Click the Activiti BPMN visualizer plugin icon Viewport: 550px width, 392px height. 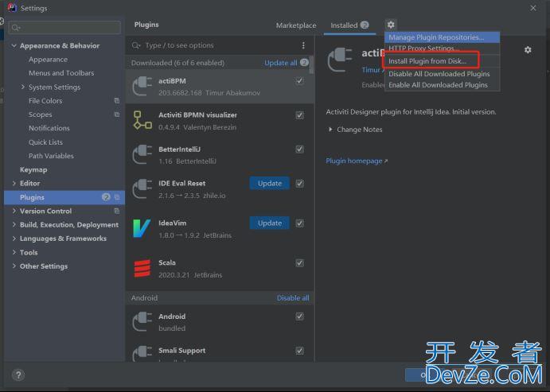(x=142, y=120)
